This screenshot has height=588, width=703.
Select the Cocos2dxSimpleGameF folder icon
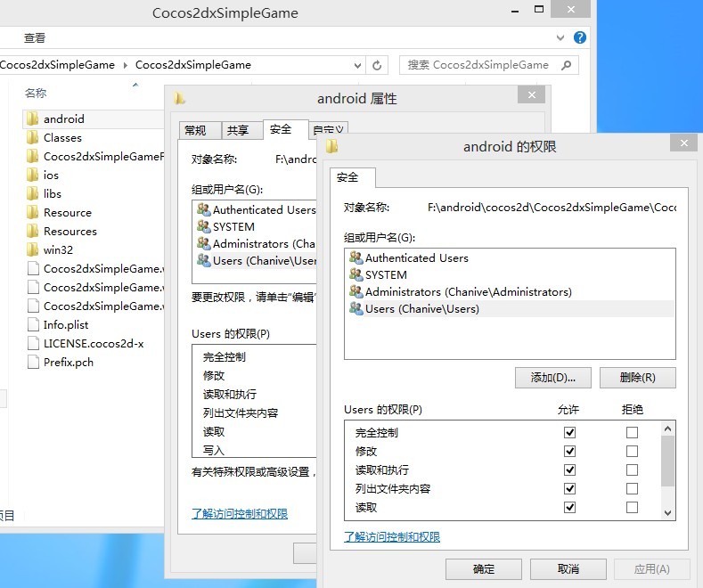click(x=33, y=157)
